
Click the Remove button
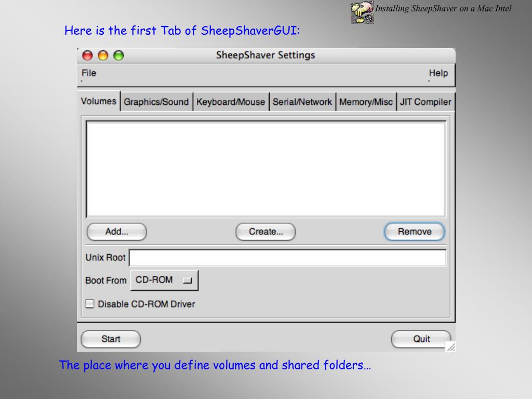tap(415, 232)
